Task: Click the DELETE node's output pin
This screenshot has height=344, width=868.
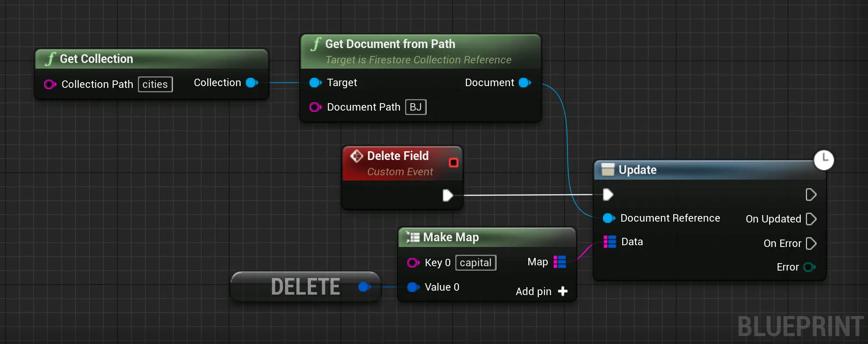Action: [x=365, y=287]
